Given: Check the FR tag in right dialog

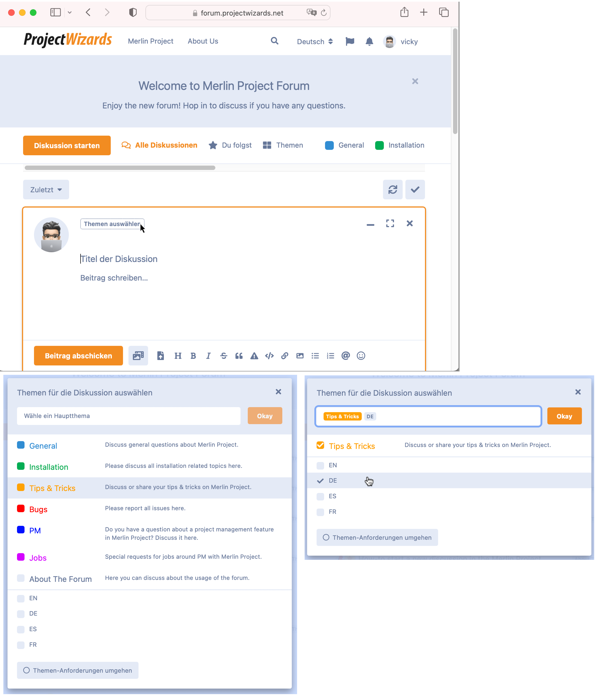Looking at the screenshot, I should [320, 512].
